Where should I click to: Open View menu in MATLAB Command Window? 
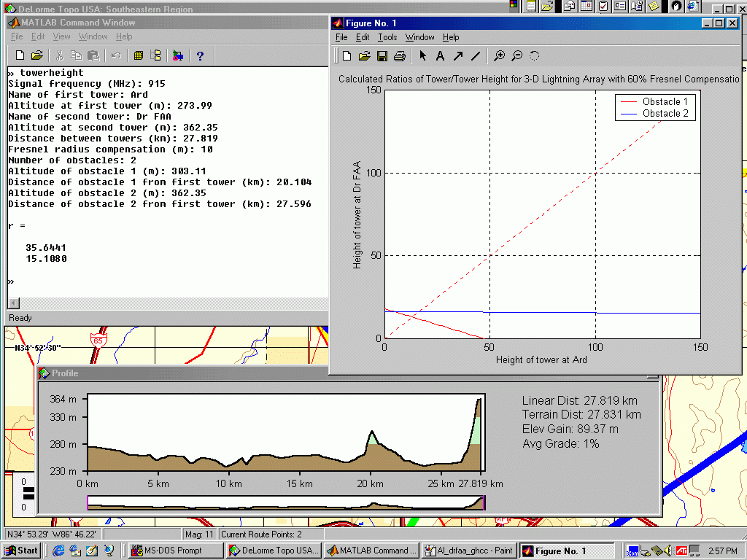tap(61, 36)
